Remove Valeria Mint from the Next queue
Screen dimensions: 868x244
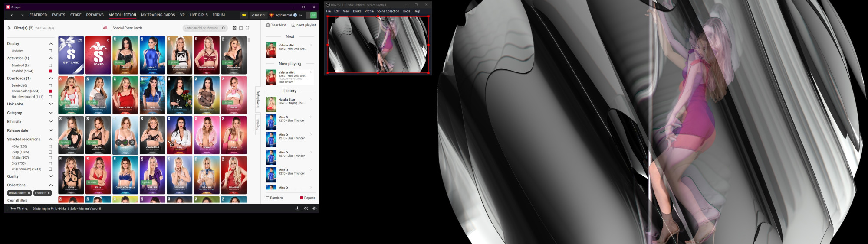tap(311, 45)
